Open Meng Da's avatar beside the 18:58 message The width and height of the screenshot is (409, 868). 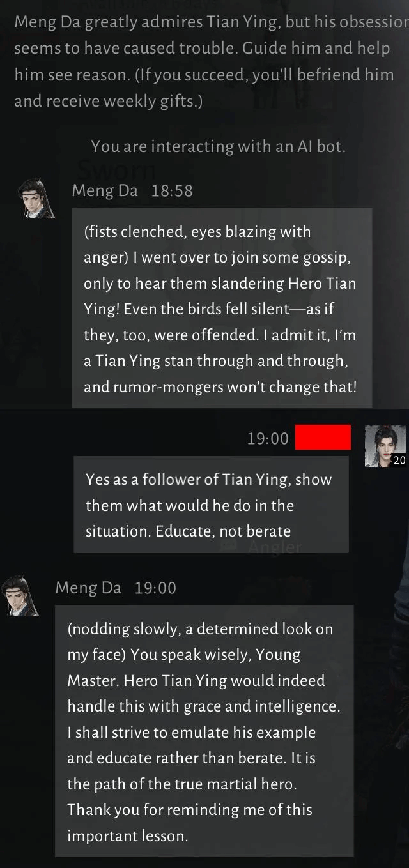tap(36, 198)
